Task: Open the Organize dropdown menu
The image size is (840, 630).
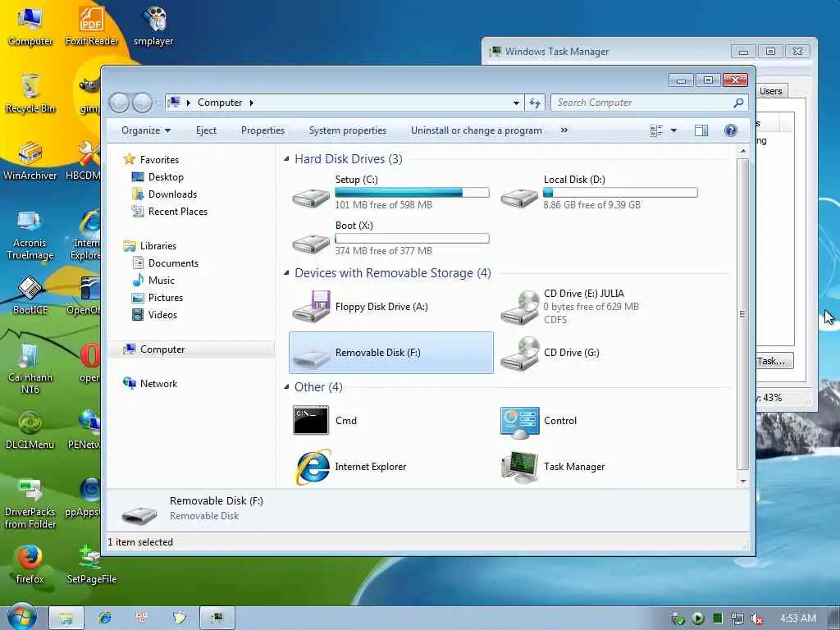Action: pyautogui.click(x=146, y=130)
